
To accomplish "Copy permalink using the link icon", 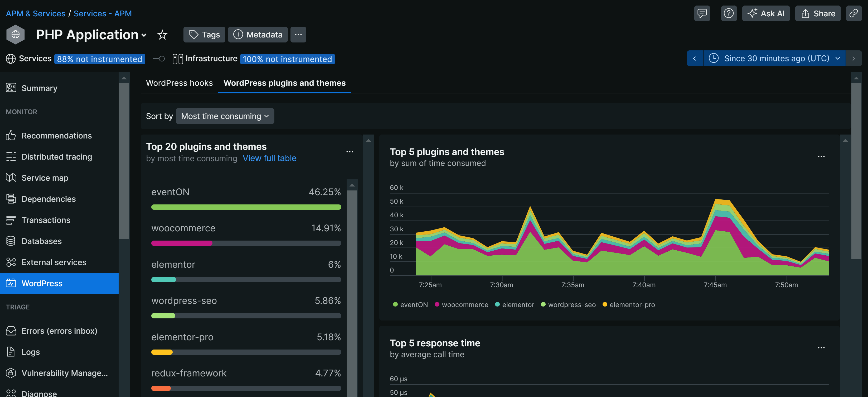I will (854, 13).
